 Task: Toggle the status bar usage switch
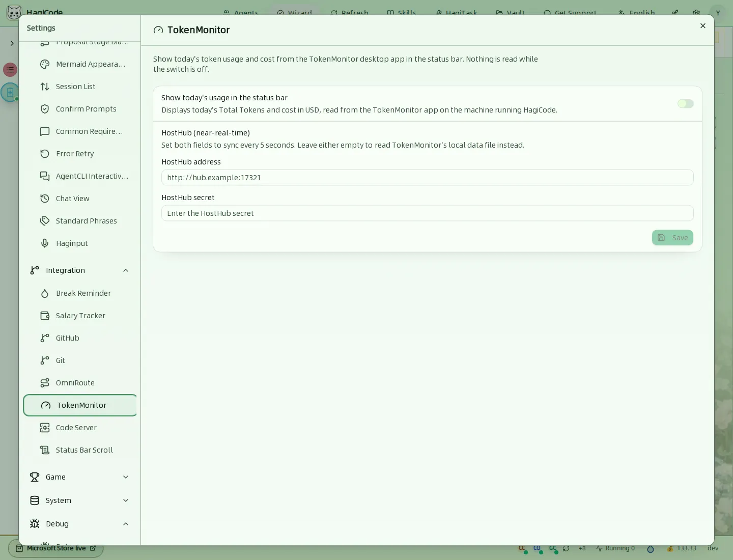pos(685,104)
